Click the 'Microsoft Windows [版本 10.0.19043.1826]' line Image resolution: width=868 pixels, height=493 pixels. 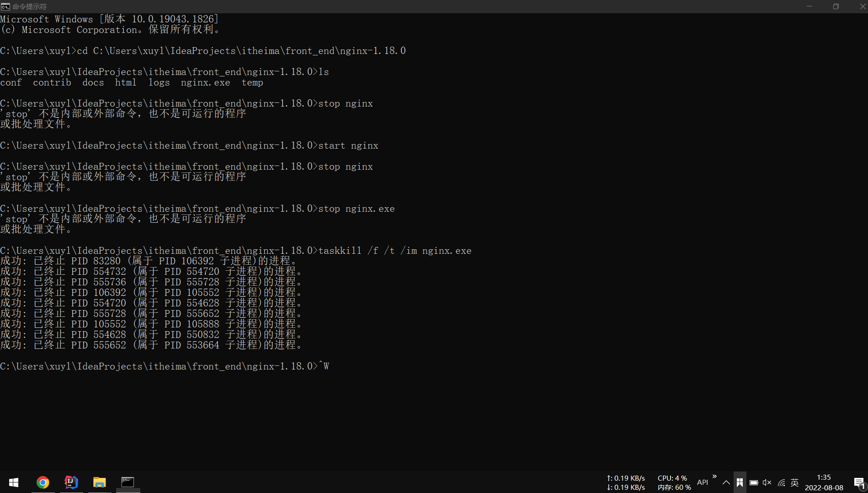[110, 19]
